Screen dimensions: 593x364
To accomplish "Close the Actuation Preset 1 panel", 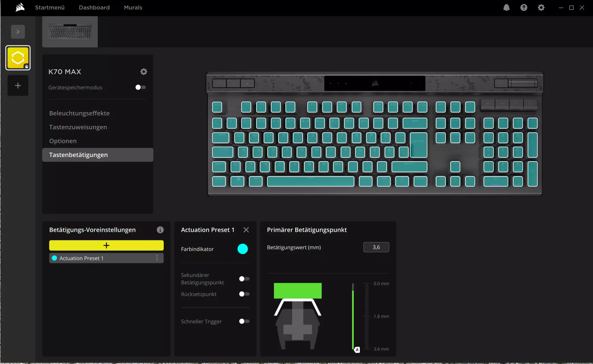I will click(x=246, y=230).
